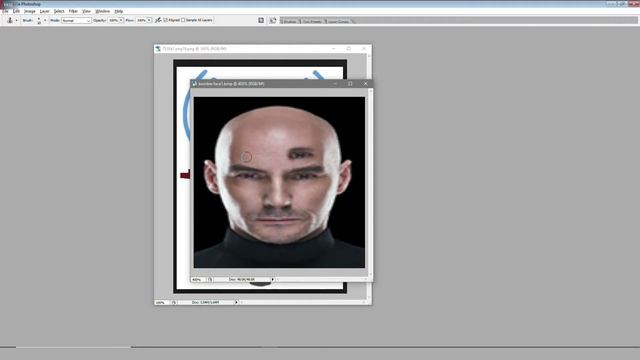Open the Edit menu
The width and height of the screenshot is (640, 360).
pos(16,11)
